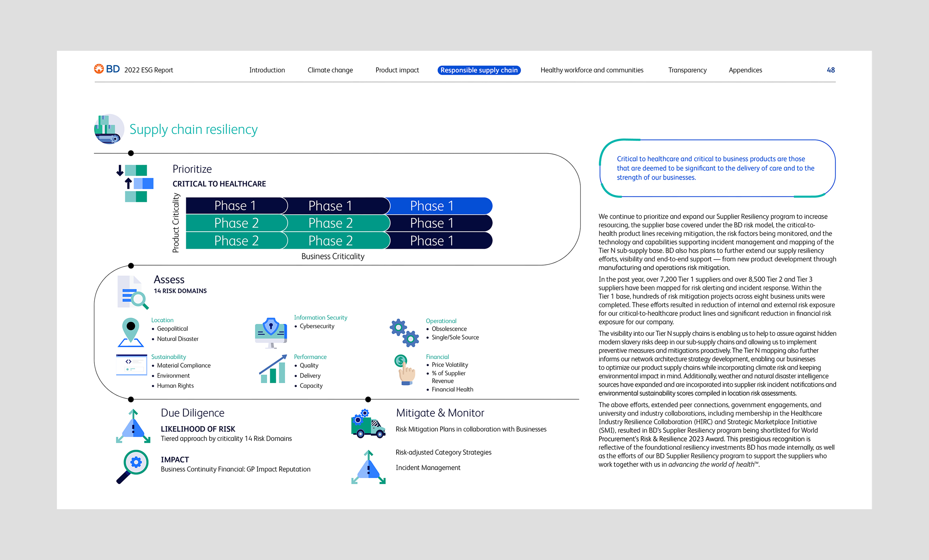Click the Business Criticality axis label
The image size is (929, 560).
[x=333, y=256]
